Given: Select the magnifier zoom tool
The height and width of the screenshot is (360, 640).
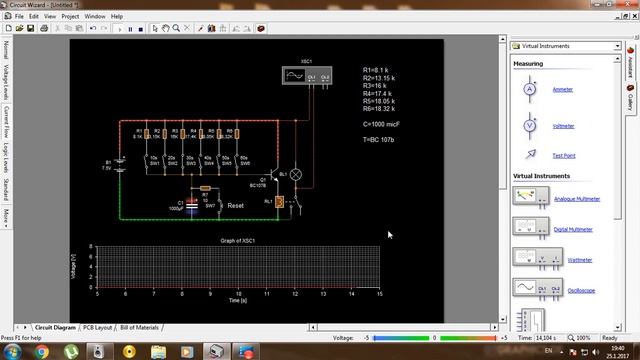Looking at the screenshot, I should coord(176,28).
